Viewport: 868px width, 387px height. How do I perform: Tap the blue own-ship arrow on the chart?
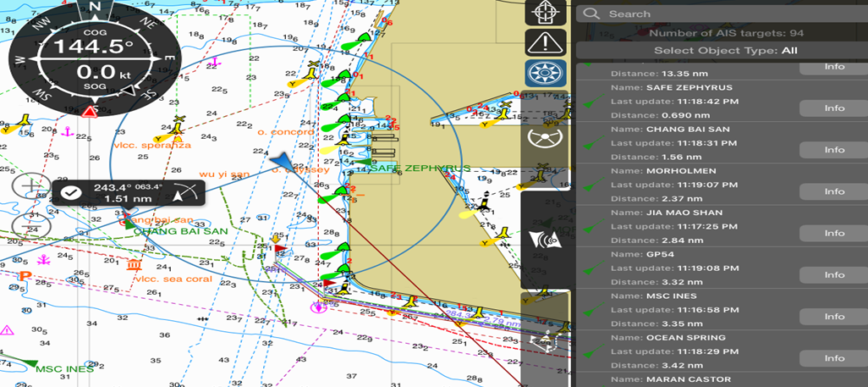[x=284, y=162]
